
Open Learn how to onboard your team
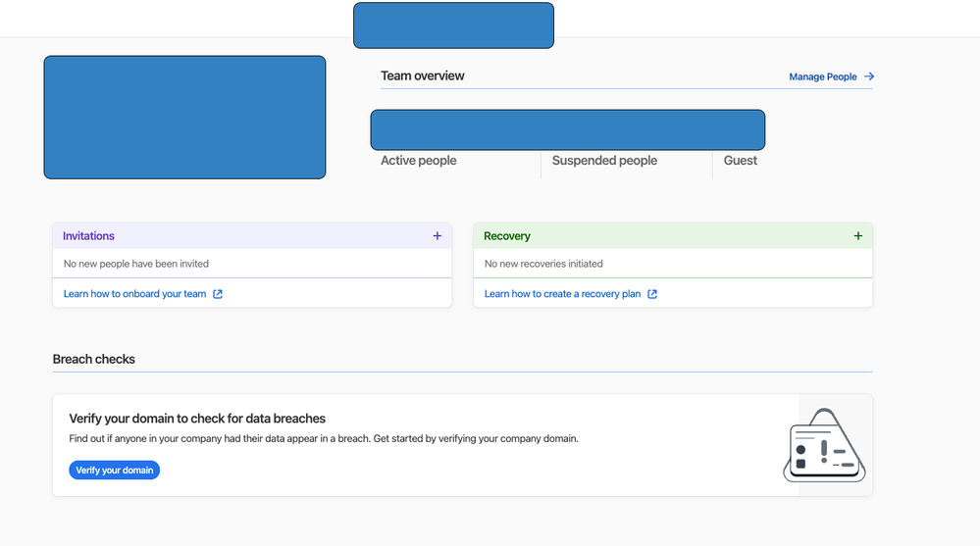(x=134, y=294)
